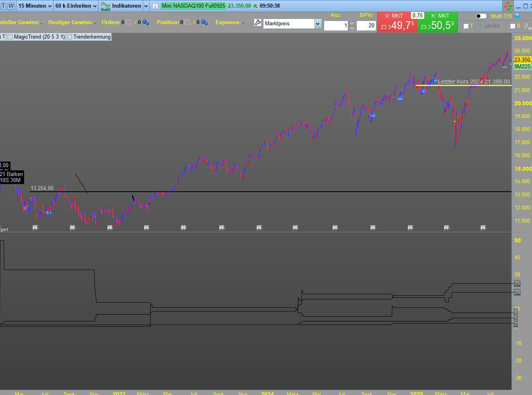Open the Orders settings gear icon
The image size is (532, 395).
[x=146, y=23]
